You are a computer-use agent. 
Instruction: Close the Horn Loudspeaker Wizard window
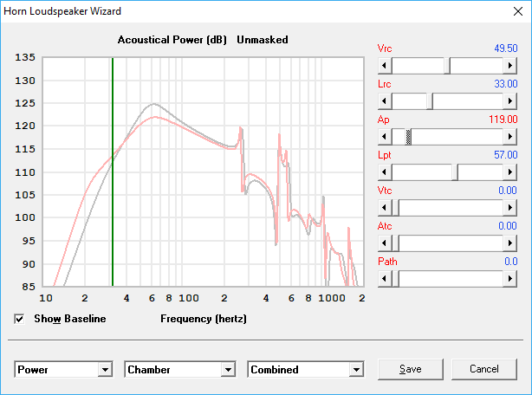pyautogui.click(x=518, y=11)
